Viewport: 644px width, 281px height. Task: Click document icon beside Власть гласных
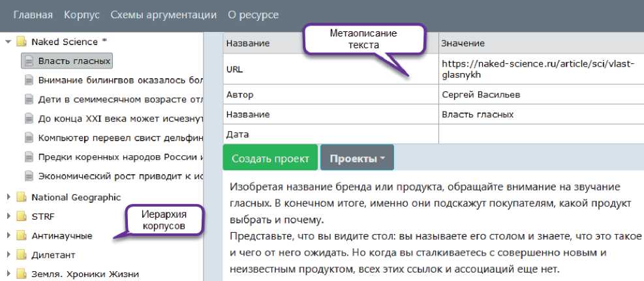[29, 61]
